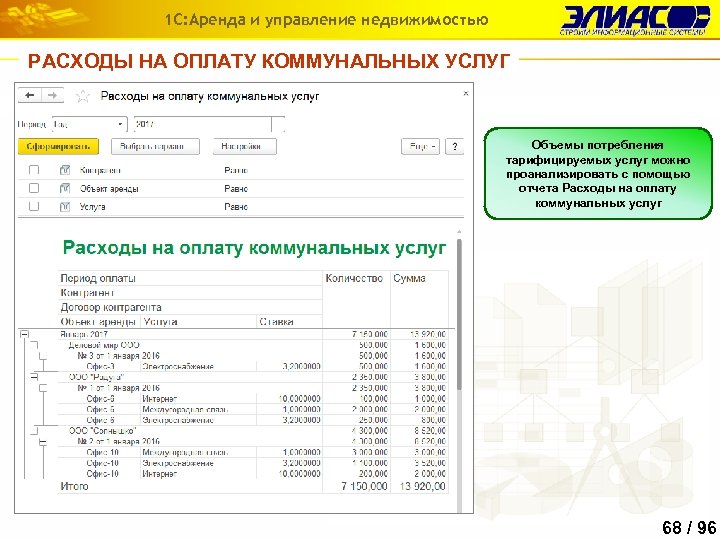Open the period picker beside the 2017 field
Screen dimensions: 720x540
pos(277,124)
